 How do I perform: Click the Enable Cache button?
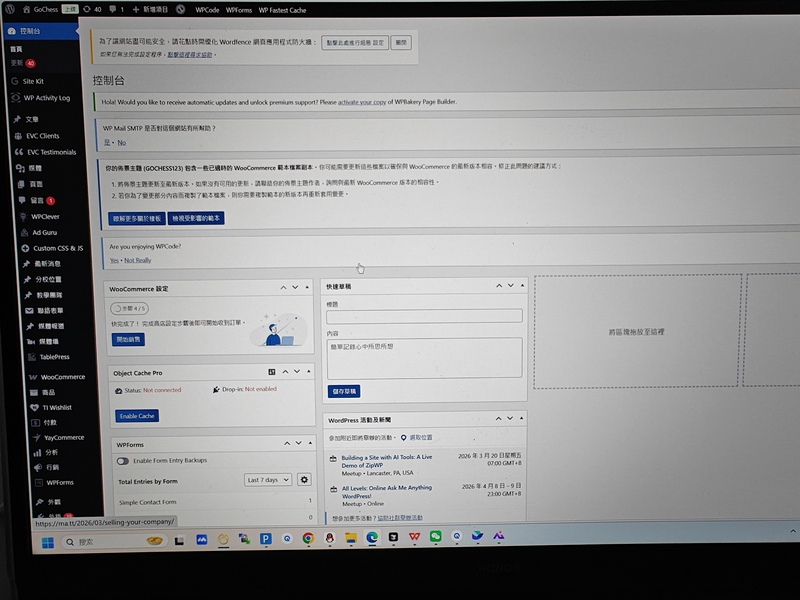(137, 415)
